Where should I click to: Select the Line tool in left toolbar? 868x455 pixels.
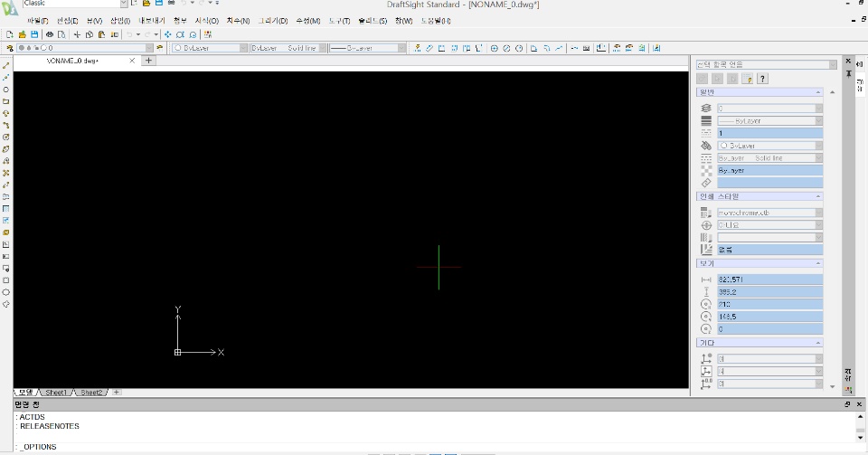pyautogui.click(x=6, y=66)
